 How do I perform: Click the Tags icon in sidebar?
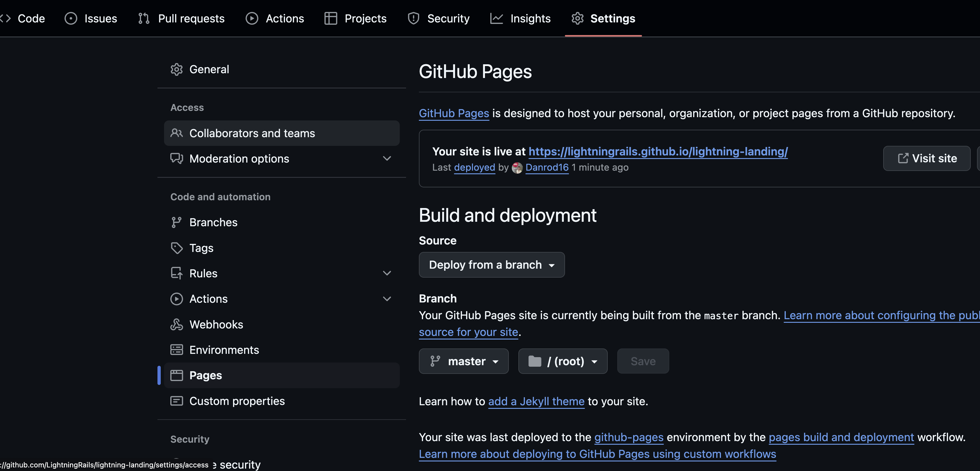coord(177,248)
